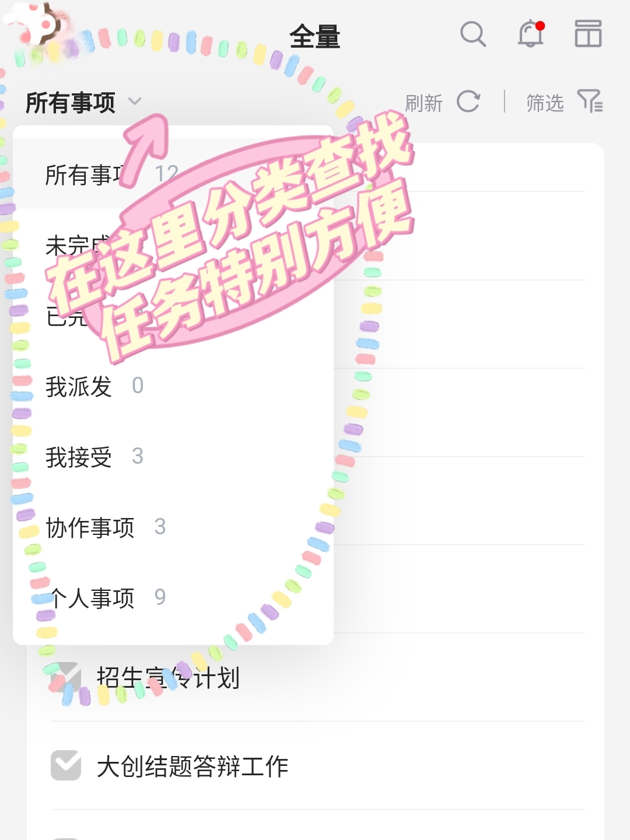
Task: Choose 个人事项 from the list
Action: pyautogui.click(x=173, y=598)
